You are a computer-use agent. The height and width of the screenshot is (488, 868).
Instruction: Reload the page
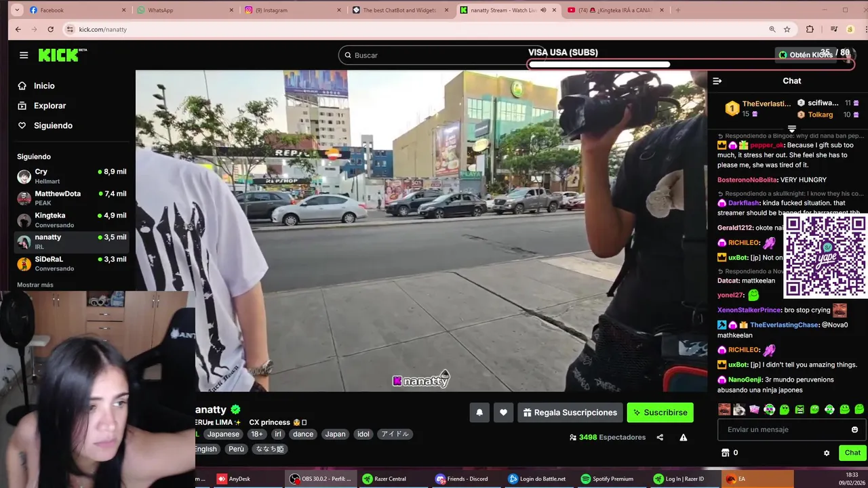(x=50, y=29)
